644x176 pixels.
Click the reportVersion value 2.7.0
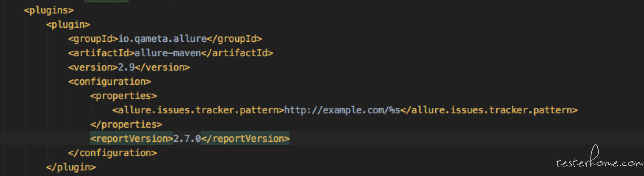pyautogui.click(x=187, y=139)
